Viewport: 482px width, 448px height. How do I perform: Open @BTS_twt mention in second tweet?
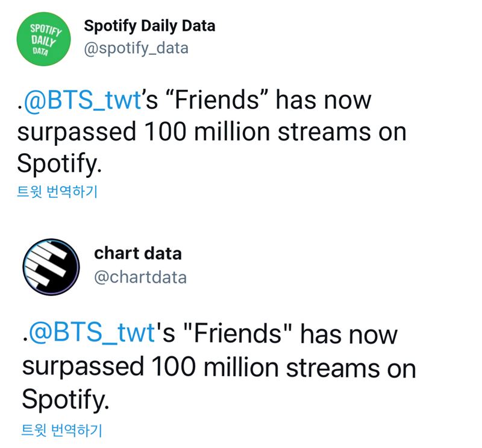[92, 333]
